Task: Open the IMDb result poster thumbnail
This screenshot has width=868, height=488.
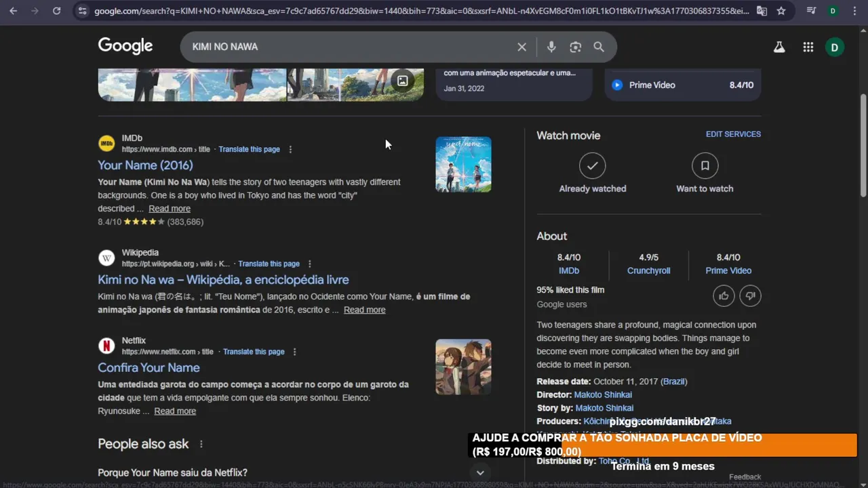Action: point(463,165)
